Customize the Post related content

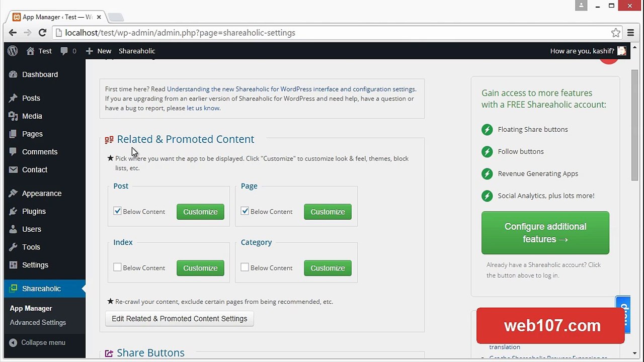[x=200, y=212]
